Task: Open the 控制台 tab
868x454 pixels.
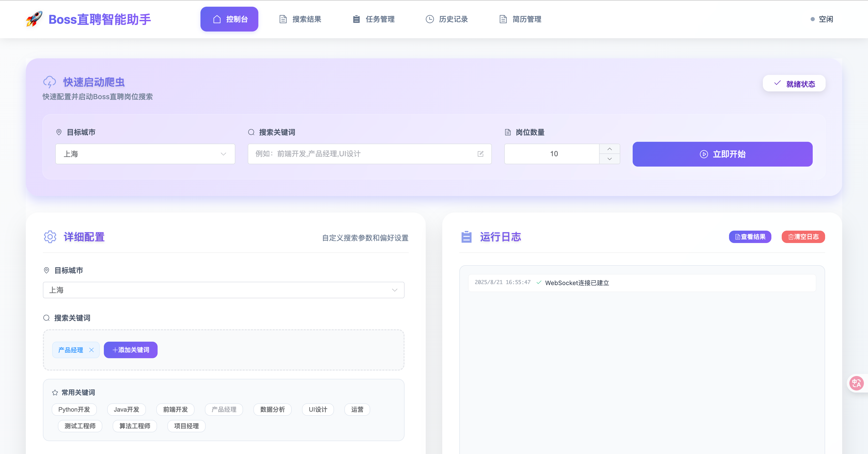Action: pos(229,19)
